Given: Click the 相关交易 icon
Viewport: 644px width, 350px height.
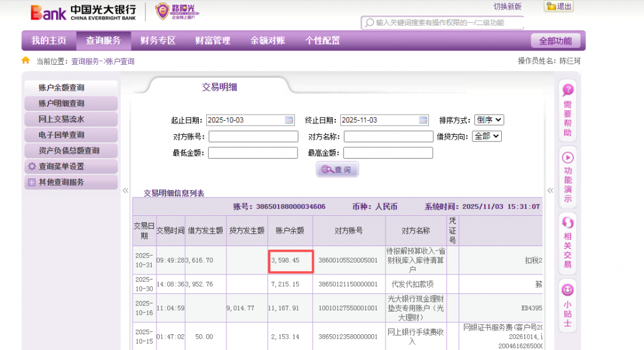Looking at the screenshot, I should [x=567, y=223].
